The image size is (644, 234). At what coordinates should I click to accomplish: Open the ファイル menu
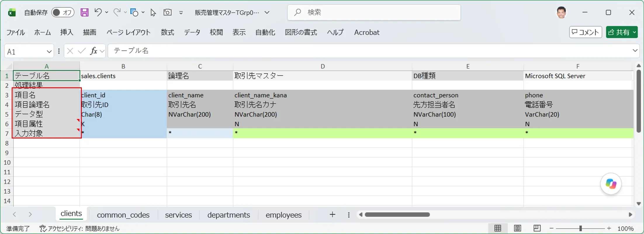tap(16, 32)
